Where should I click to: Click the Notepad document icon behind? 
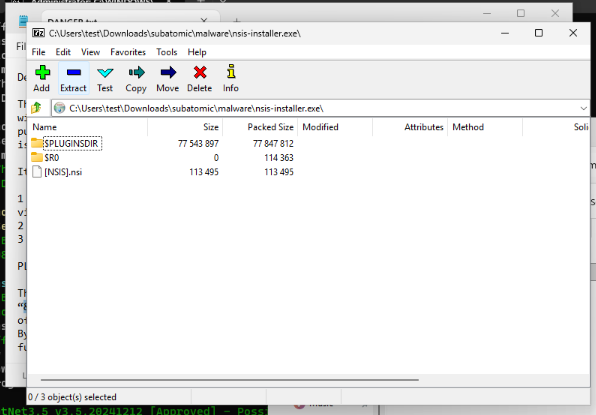point(23,21)
